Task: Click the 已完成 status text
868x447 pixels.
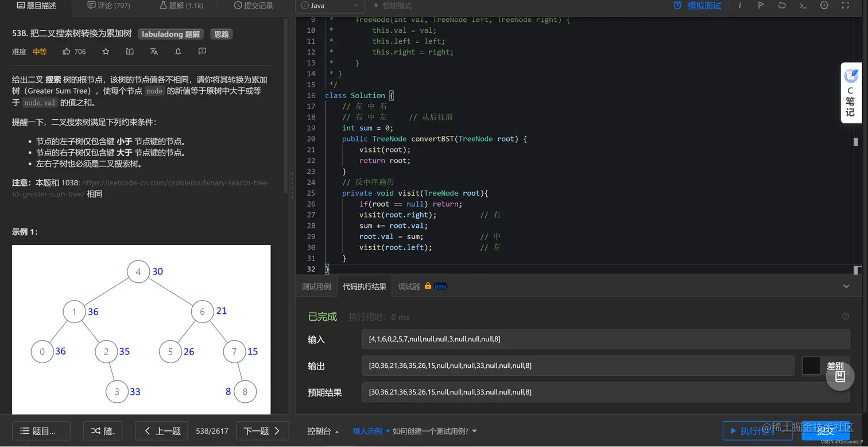Action: pos(323,317)
